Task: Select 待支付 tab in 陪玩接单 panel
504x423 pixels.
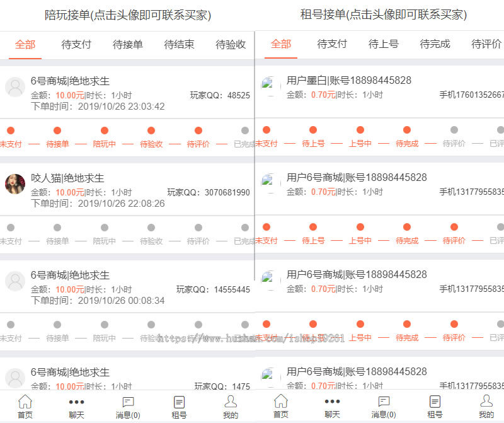Action: click(76, 44)
